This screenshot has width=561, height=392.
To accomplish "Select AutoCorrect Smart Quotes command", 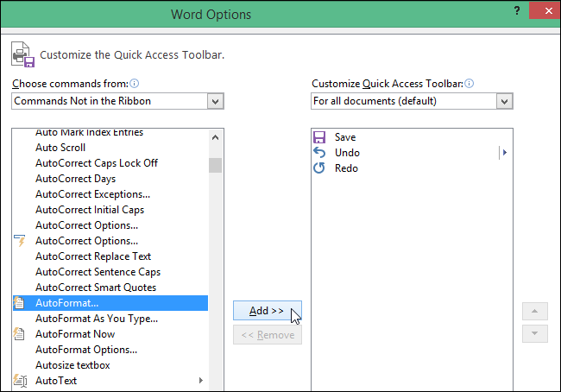I will pyautogui.click(x=96, y=288).
